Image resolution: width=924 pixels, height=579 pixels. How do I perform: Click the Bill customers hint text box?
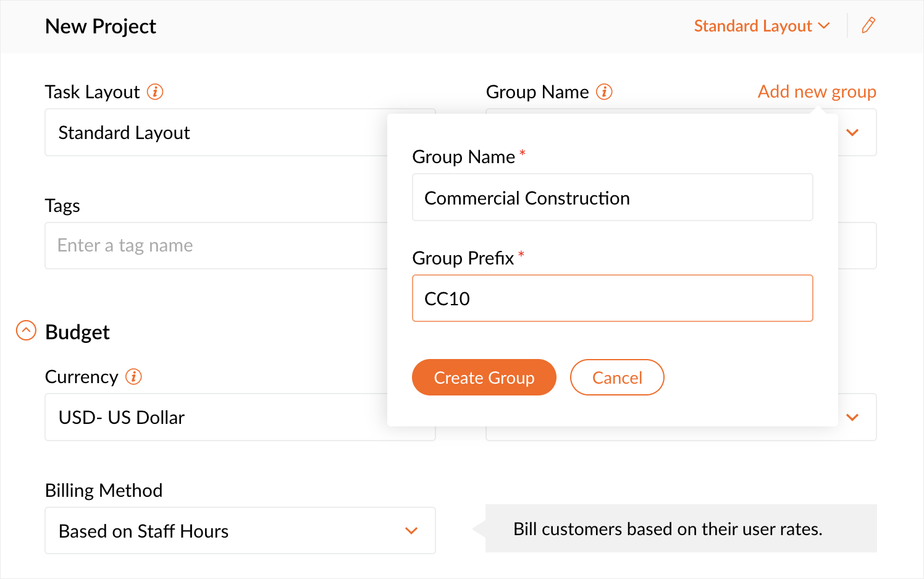click(x=681, y=529)
